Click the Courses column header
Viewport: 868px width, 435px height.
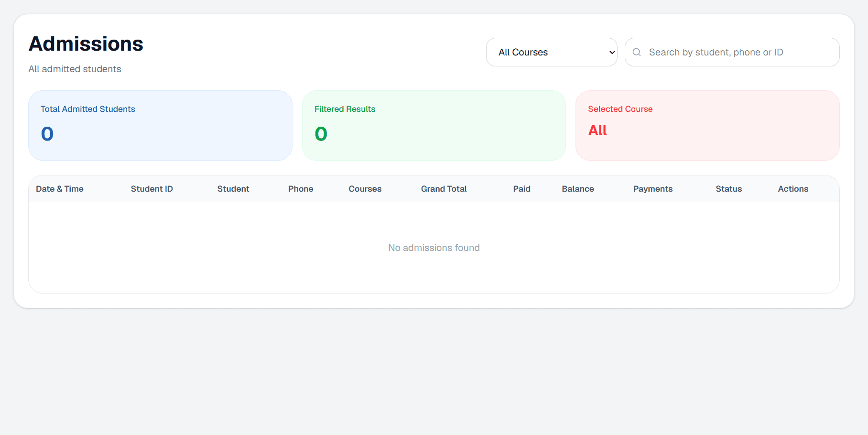pos(365,189)
